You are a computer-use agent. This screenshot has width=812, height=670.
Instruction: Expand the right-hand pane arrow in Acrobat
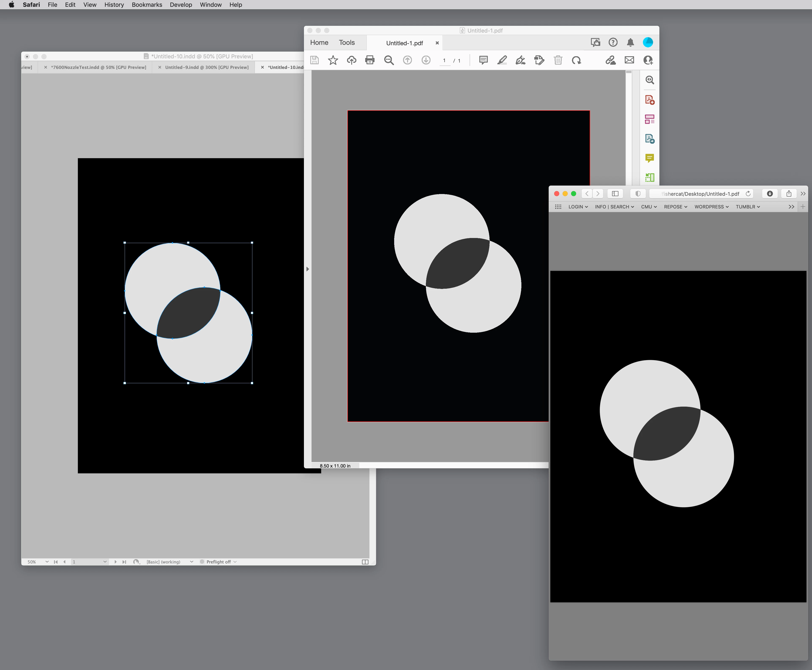(308, 269)
